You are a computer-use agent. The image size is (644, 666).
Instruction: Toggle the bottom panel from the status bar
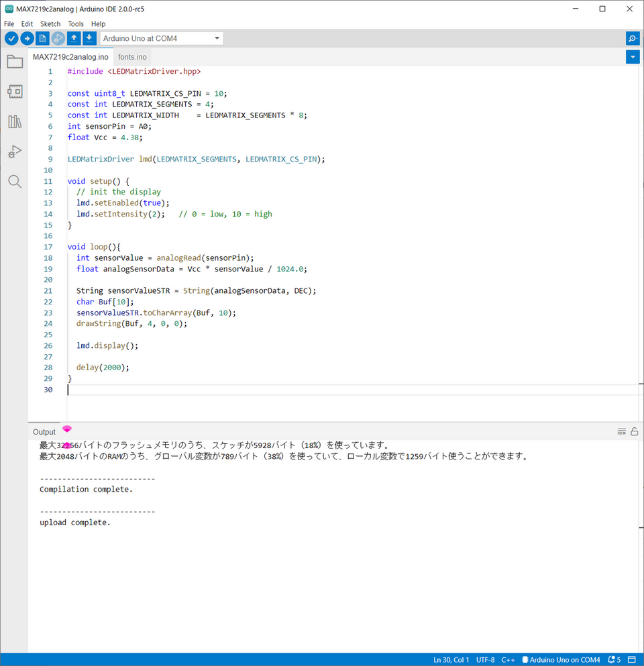pyautogui.click(x=633, y=660)
